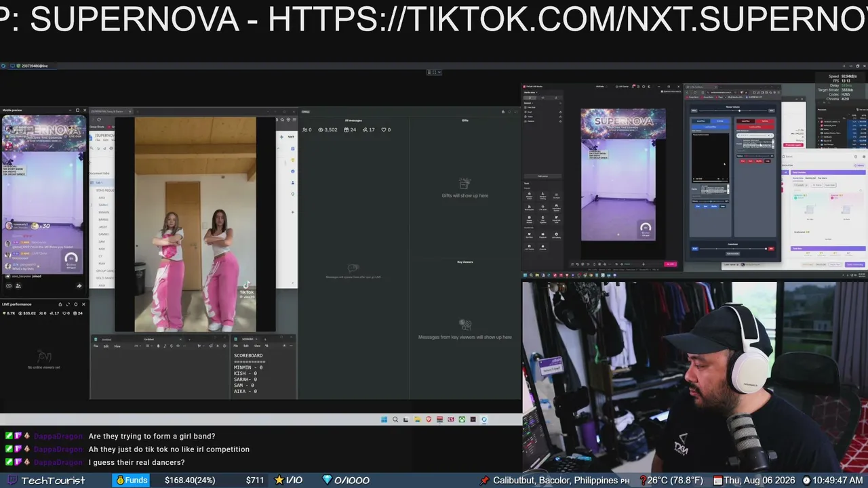Open the Edit menu in SCOREBOARD Notepad
The height and width of the screenshot is (488, 868).
[x=246, y=346]
